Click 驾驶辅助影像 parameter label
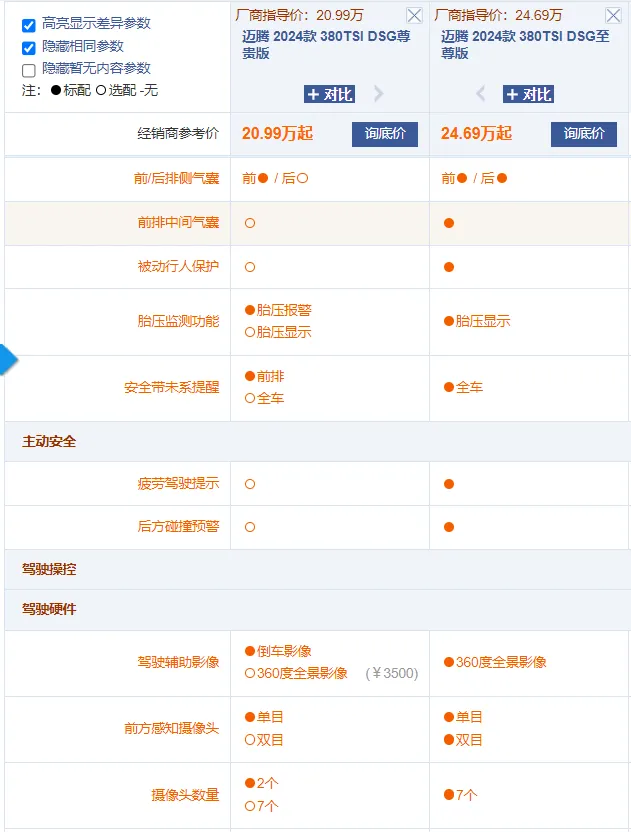Screen dimensions: 631x832 point(178,662)
